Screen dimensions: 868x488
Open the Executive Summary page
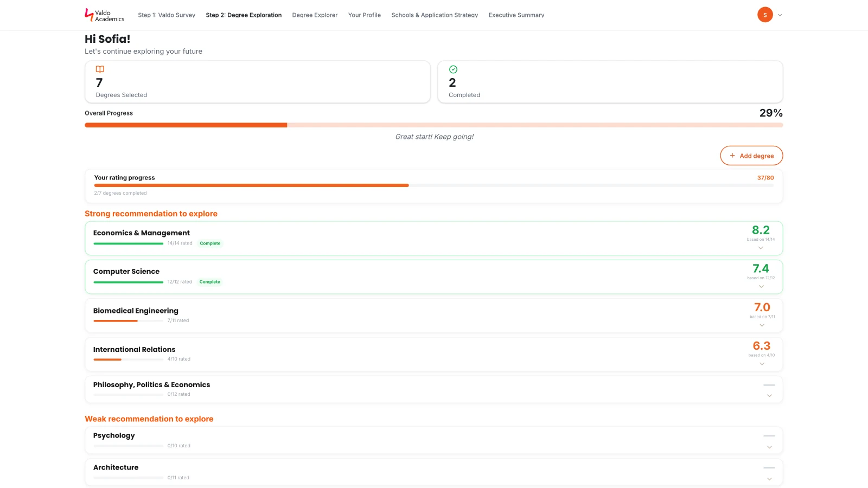[516, 15]
